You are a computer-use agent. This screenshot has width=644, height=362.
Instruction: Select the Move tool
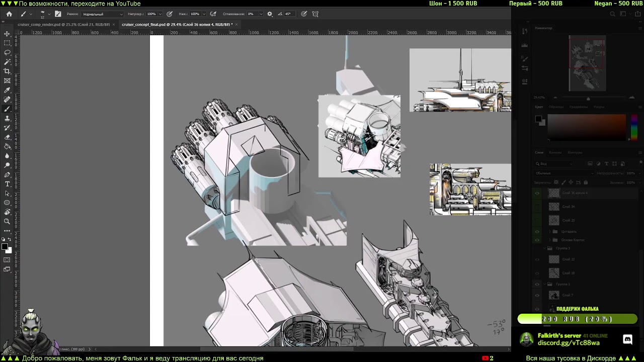(7, 34)
